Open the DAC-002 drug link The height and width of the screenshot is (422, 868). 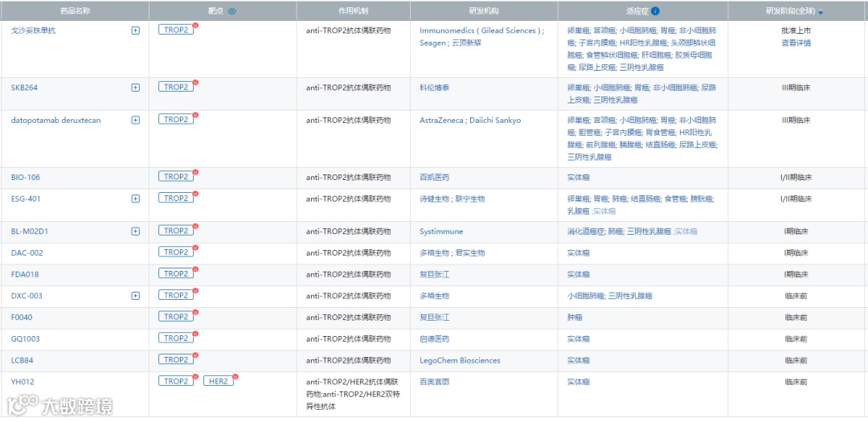pyautogui.click(x=27, y=252)
